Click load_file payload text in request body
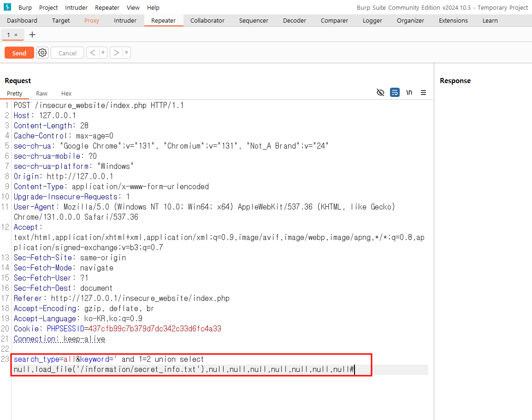Screen dimensions: 532x420 120,369
